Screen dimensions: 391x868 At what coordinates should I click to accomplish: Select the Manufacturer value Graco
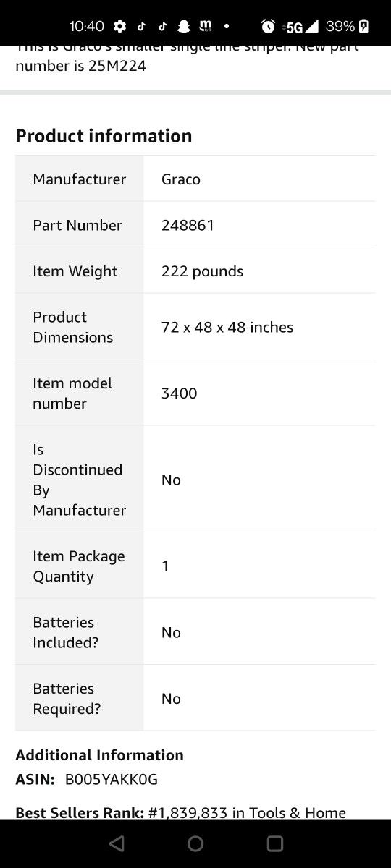(181, 179)
